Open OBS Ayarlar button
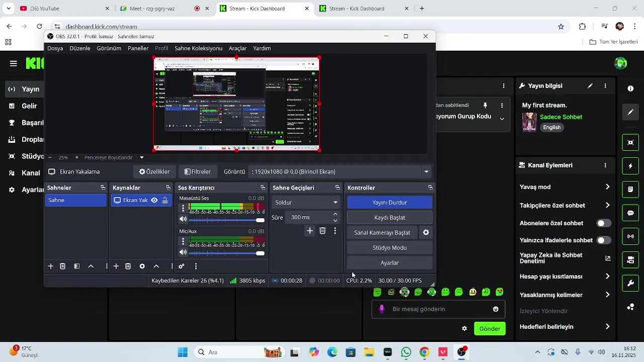The height and width of the screenshot is (362, 644). point(389,263)
